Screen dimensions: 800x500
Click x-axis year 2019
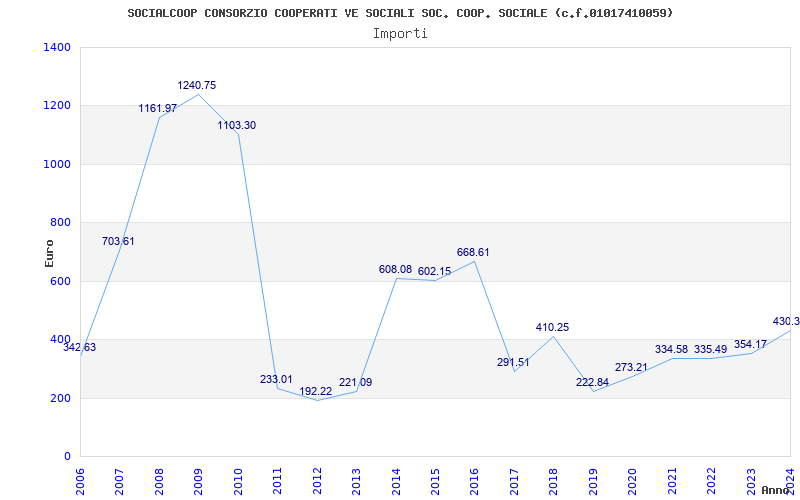593,481
